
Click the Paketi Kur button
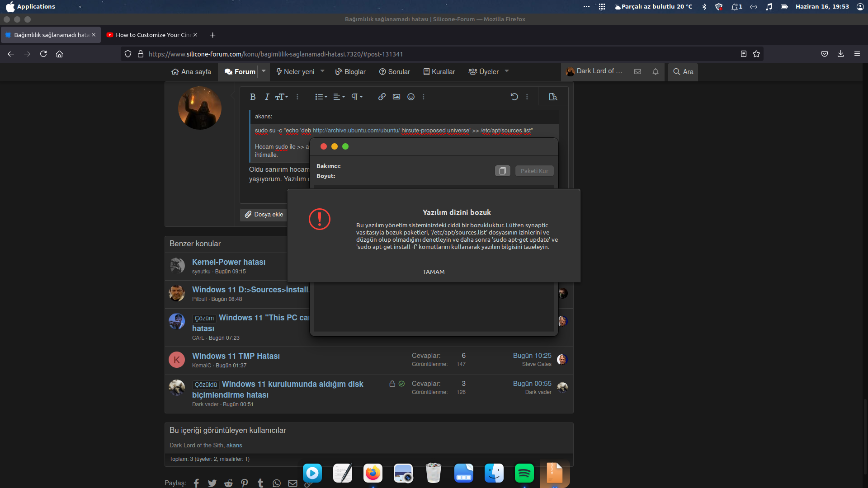click(534, 171)
